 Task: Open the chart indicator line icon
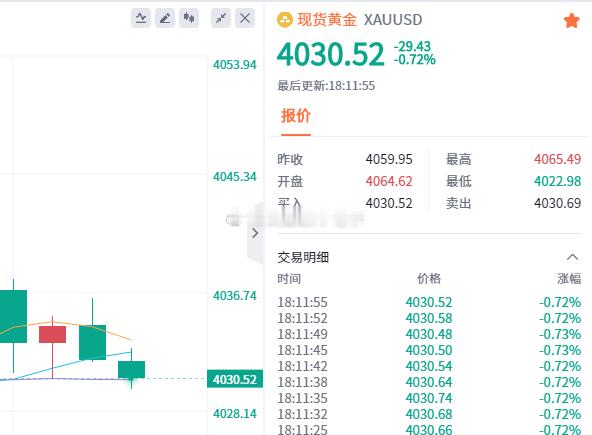pos(141,18)
